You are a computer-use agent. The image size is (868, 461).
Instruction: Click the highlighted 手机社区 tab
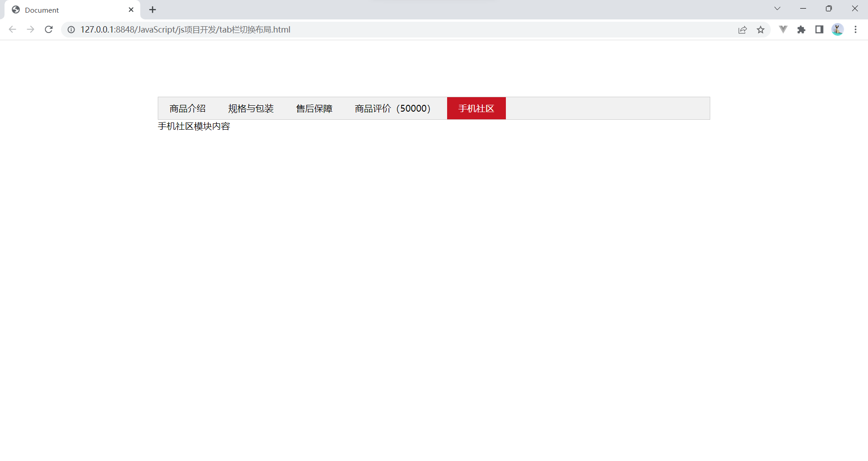click(476, 108)
